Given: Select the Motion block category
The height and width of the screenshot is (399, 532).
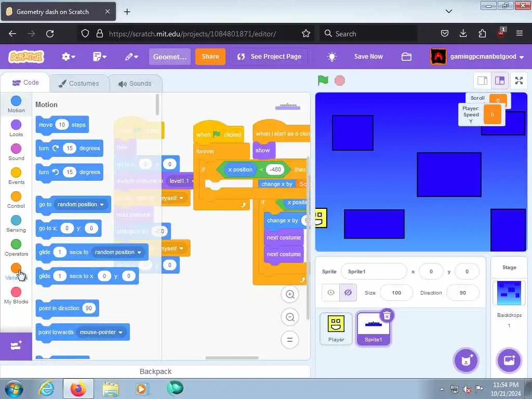Looking at the screenshot, I should pos(16,104).
